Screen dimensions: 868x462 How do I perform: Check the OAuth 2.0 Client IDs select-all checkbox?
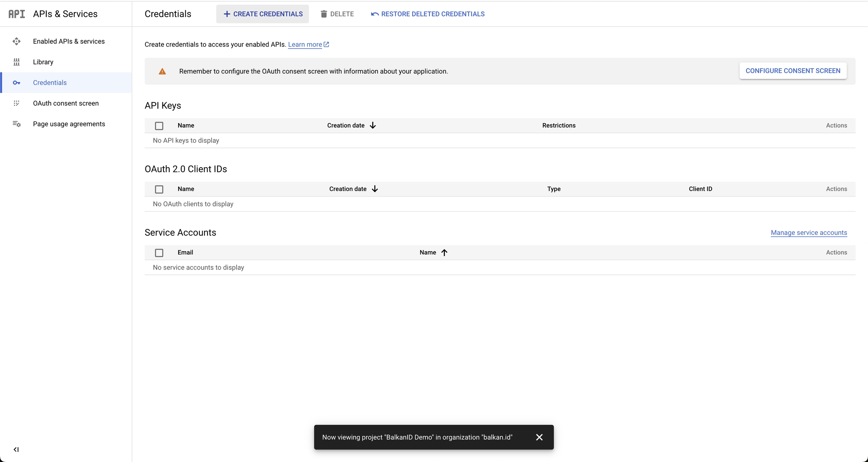click(x=159, y=189)
